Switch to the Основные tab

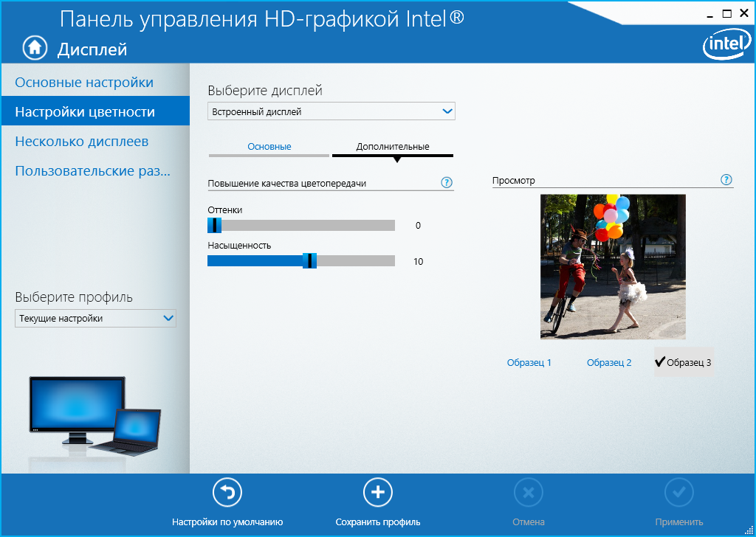[x=269, y=147]
